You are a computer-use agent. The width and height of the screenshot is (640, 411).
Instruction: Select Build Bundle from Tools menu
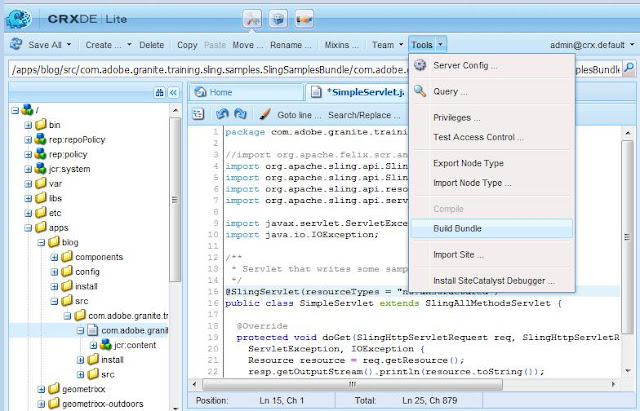coord(491,229)
